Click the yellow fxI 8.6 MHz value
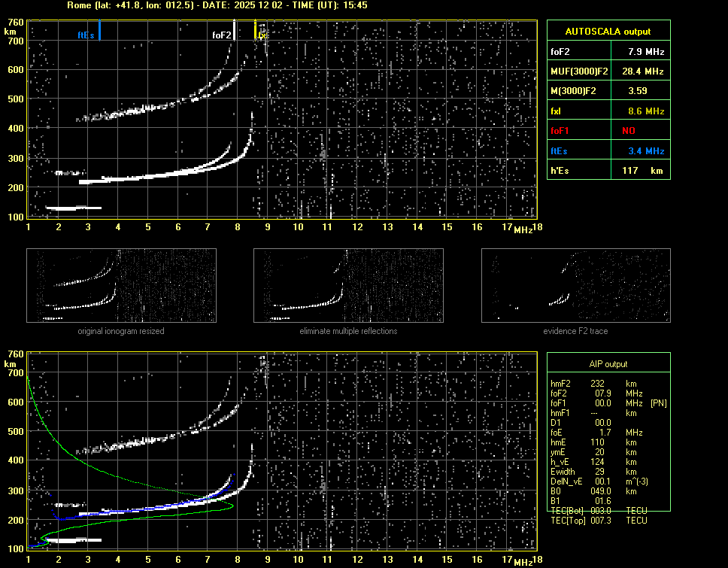Image resolution: width=728 pixels, height=568 pixels. pos(645,111)
